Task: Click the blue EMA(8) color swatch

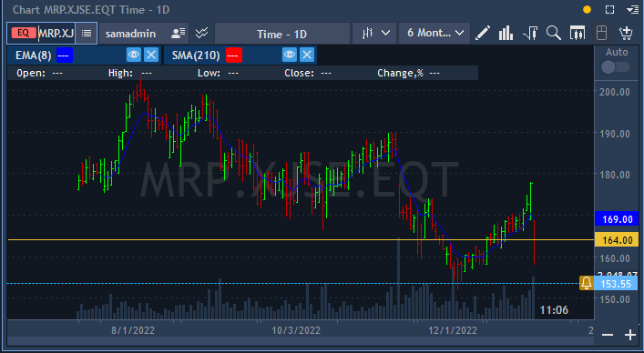Action: pyautogui.click(x=65, y=55)
